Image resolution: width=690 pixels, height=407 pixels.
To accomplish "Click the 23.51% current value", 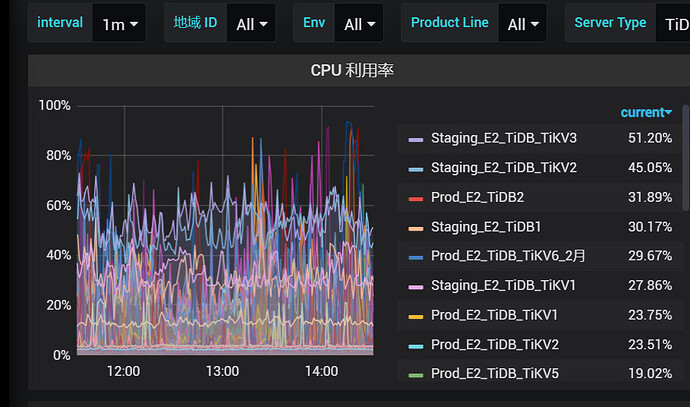I will tap(650, 345).
